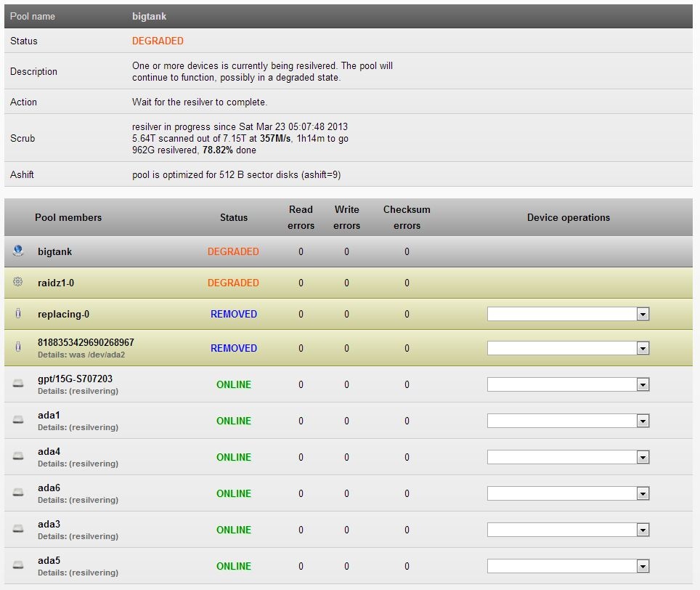The image size is (700, 590).
Task: Click the 357M/s scan rate line
Action: 240,139
